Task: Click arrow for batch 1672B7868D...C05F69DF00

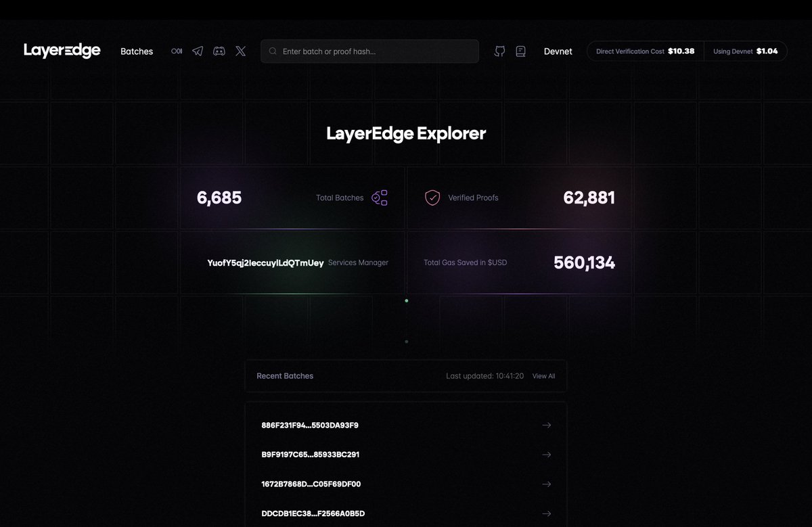Action: 547,484
